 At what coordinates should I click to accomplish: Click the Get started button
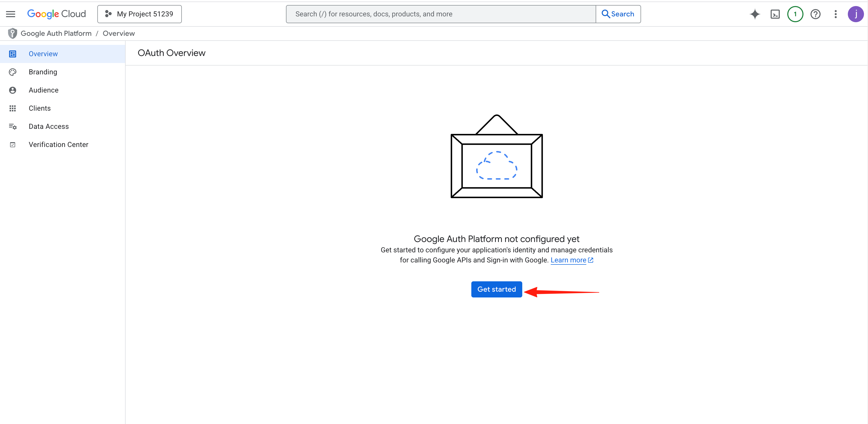(496, 289)
